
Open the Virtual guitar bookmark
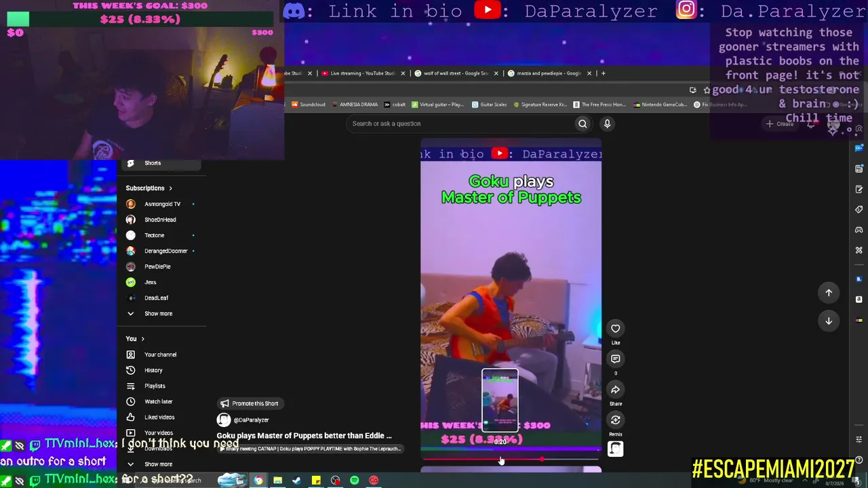437,104
